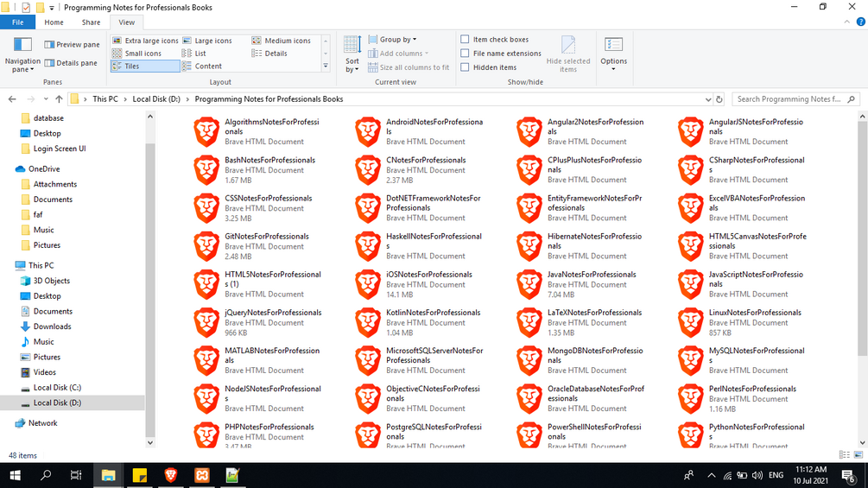Collapse the ribbon with the chevron
Viewport: 868px width, 488px height.
(x=846, y=22)
